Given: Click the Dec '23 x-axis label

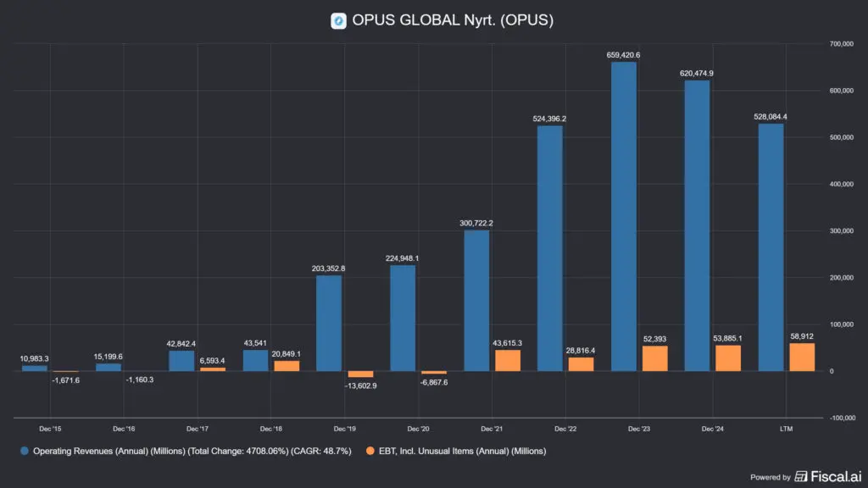Looking at the screenshot, I should [639, 429].
